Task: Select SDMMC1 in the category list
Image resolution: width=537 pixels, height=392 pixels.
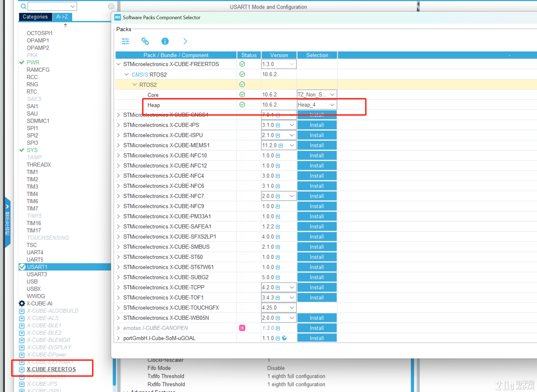Action: [x=38, y=121]
